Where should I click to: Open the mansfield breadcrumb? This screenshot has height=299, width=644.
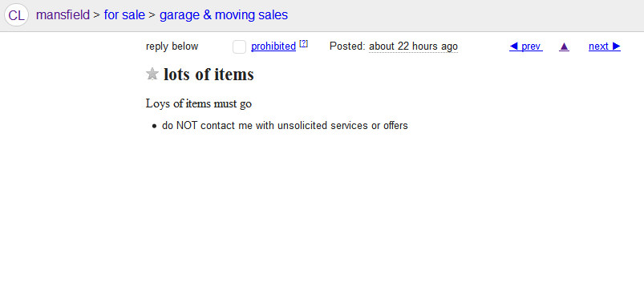point(63,15)
